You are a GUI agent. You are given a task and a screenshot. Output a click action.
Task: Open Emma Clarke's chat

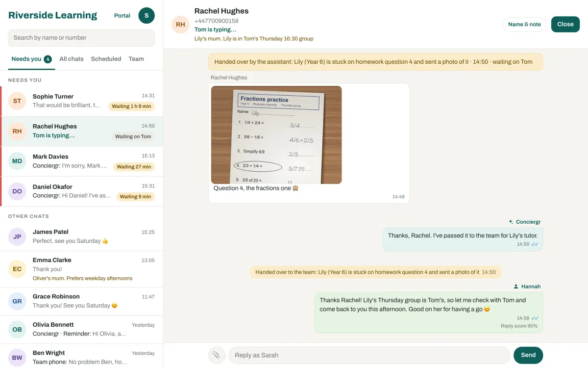[81, 269]
